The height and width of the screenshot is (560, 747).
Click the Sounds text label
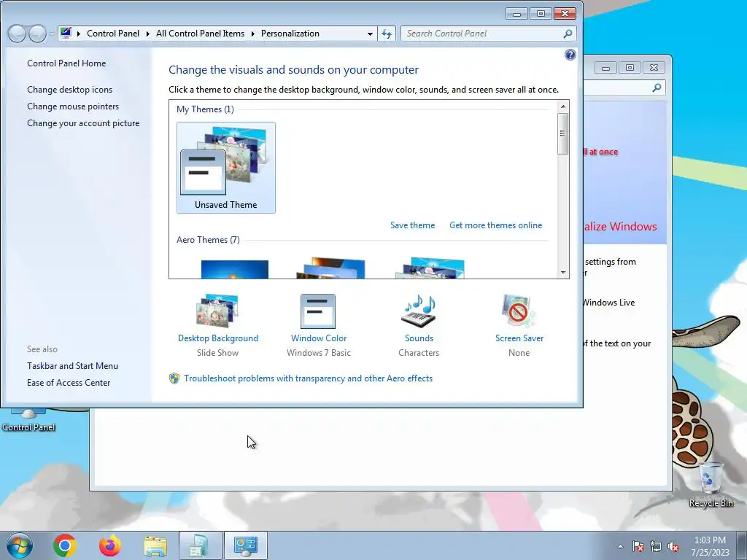(419, 338)
